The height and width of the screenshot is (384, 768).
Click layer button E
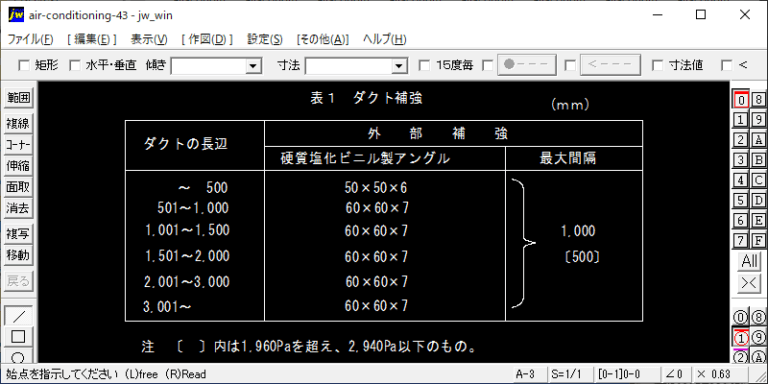tap(758, 220)
